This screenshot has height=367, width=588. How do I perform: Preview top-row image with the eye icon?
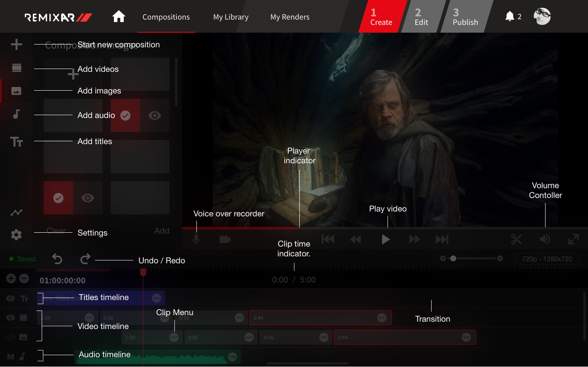click(x=154, y=116)
